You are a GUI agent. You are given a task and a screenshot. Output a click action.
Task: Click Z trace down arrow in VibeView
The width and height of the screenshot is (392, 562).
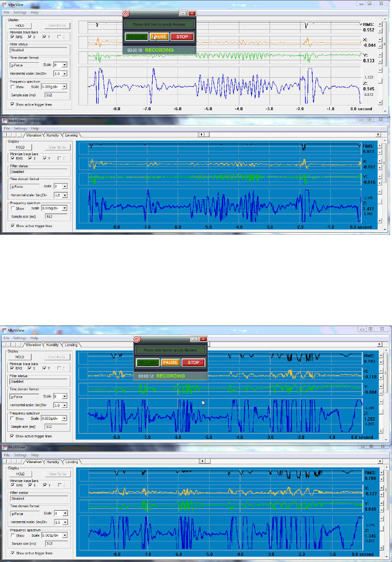click(380, 103)
